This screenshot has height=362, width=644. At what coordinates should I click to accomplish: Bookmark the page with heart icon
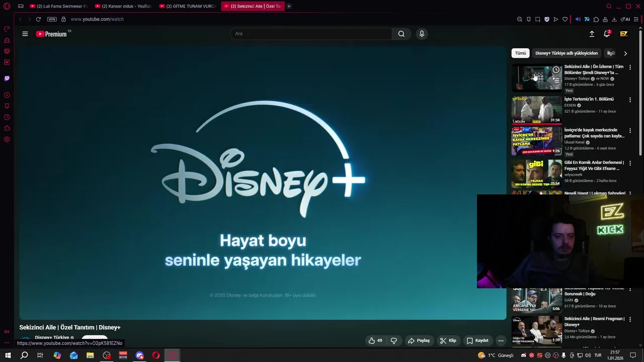(565, 19)
